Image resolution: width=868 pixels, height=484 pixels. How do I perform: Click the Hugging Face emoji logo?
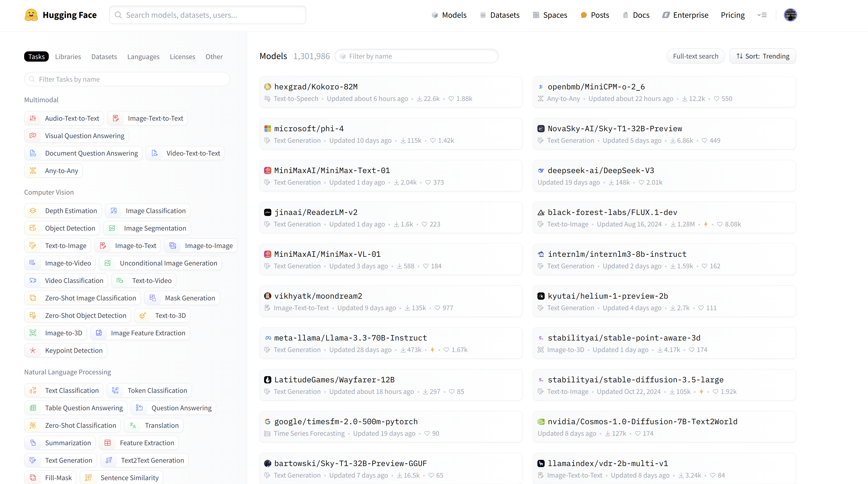tap(31, 15)
